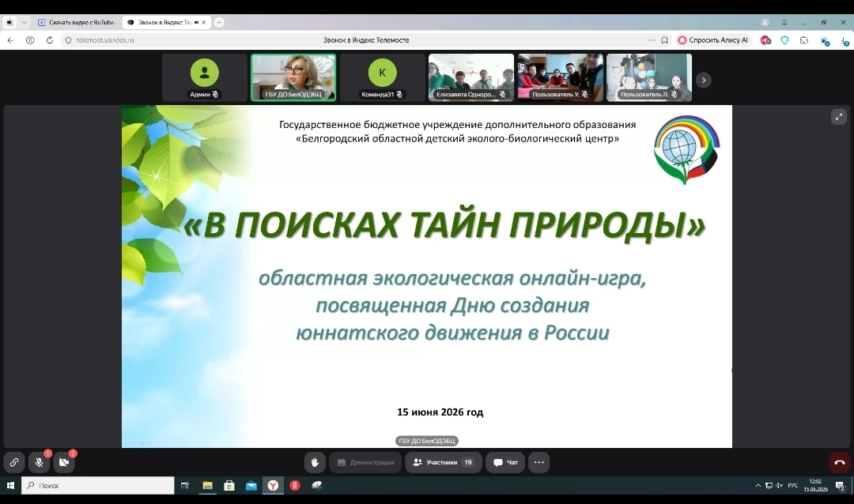Start screen sharing via Демонстрация

pyautogui.click(x=365, y=462)
